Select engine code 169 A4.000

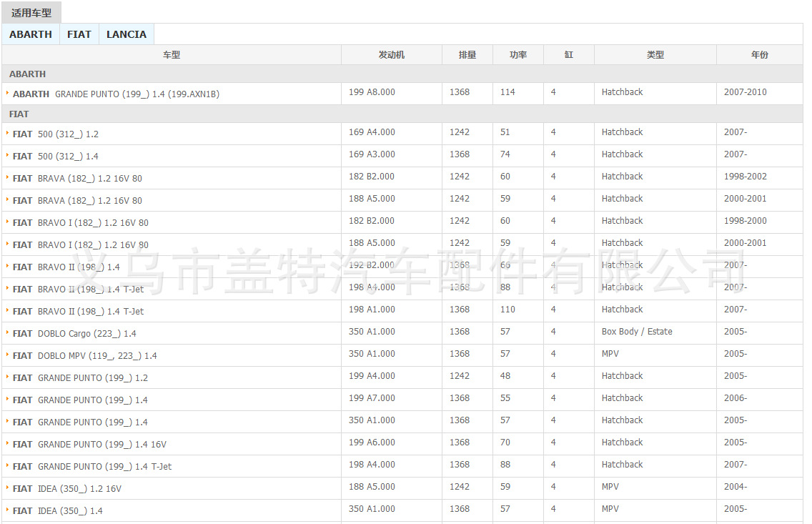(x=372, y=132)
